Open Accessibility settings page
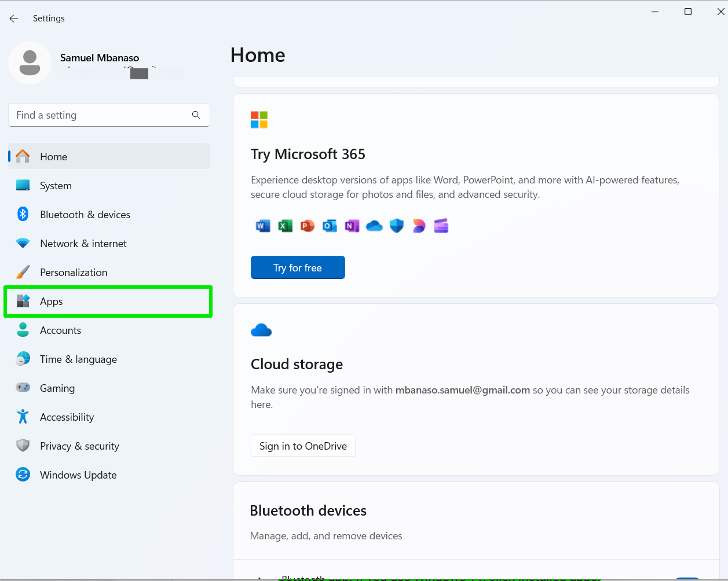 67,417
